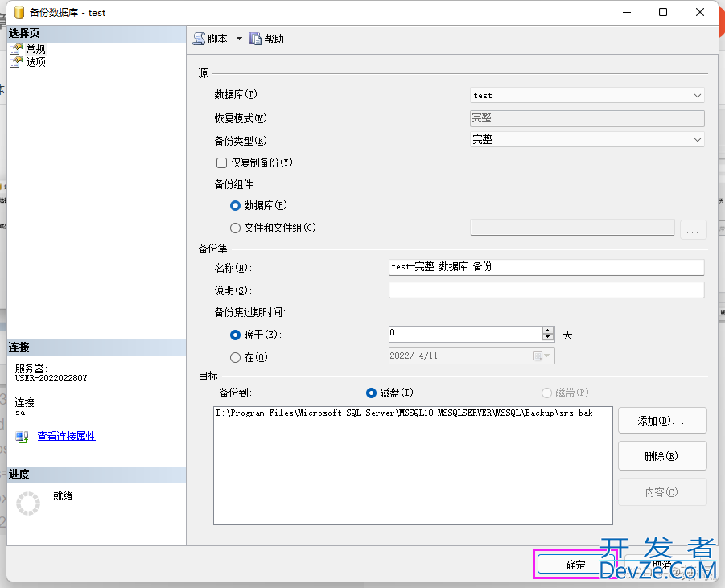The width and height of the screenshot is (725, 588).
Task: Open View connection properties (查看连接属性) link
Action: [x=66, y=436]
